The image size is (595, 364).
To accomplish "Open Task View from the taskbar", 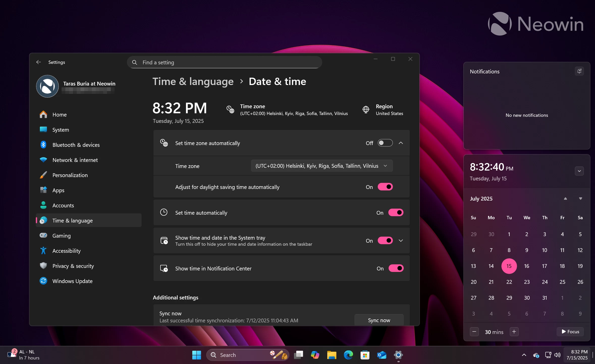I will pos(299,355).
